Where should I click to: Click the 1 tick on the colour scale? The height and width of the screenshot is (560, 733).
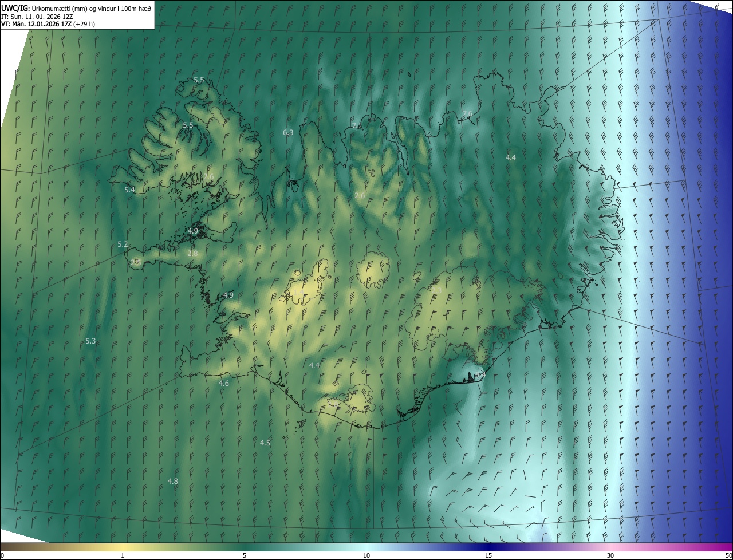click(123, 555)
